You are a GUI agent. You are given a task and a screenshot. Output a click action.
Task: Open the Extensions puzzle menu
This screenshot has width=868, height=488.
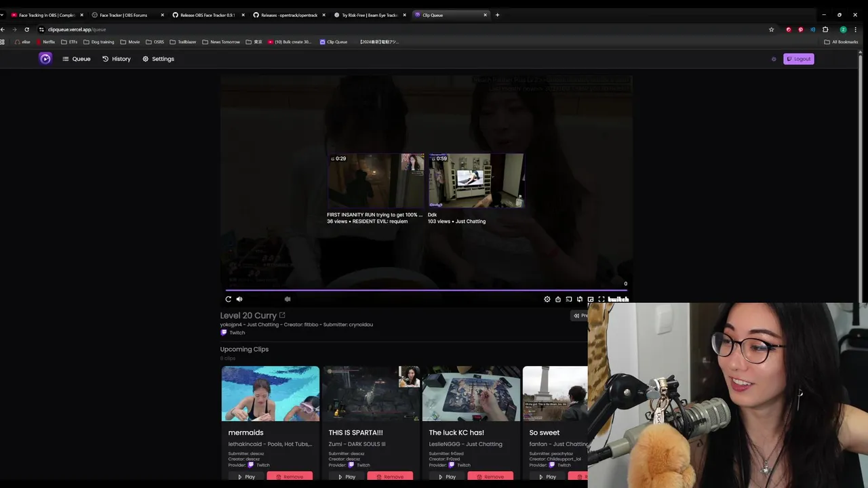coord(825,29)
